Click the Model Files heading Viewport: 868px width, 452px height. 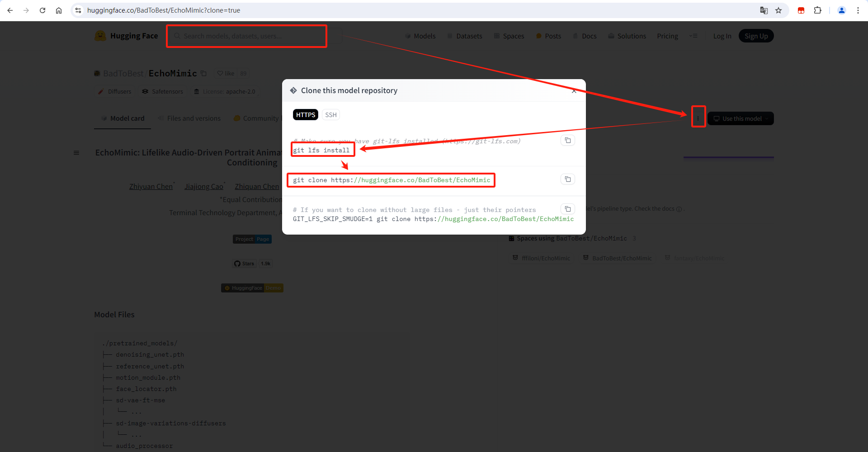coord(114,315)
